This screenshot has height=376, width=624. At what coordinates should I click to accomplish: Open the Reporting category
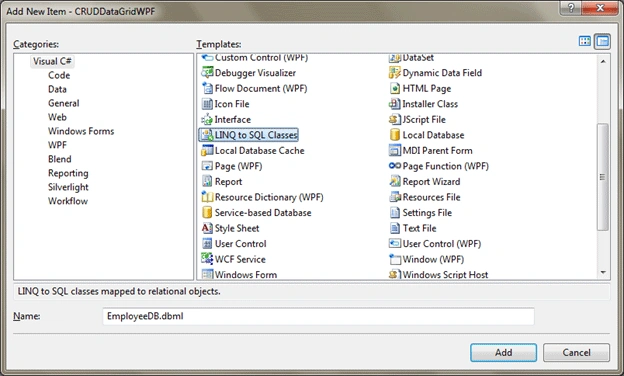pyautogui.click(x=68, y=173)
